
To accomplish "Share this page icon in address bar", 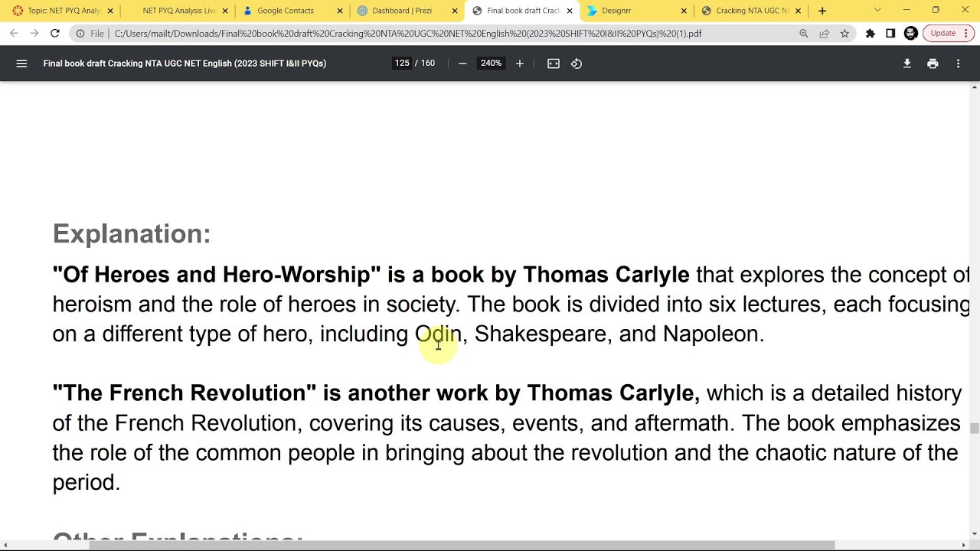I will pos(824,33).
